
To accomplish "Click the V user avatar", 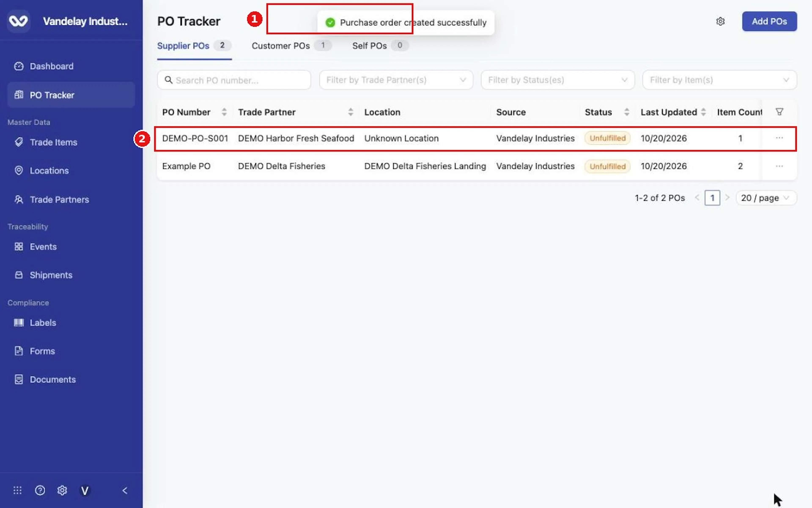I will 85,491.
